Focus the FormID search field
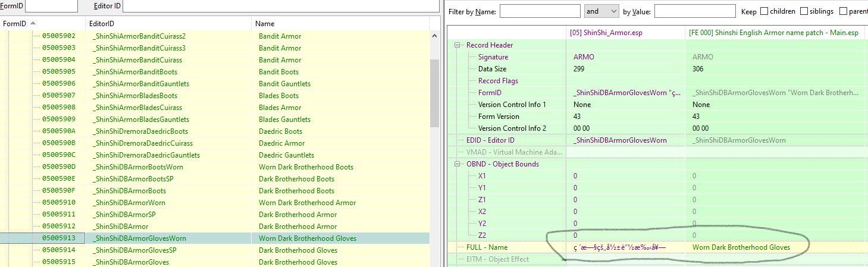This screenshot has width=868, height=267. [x=51, y=6]
